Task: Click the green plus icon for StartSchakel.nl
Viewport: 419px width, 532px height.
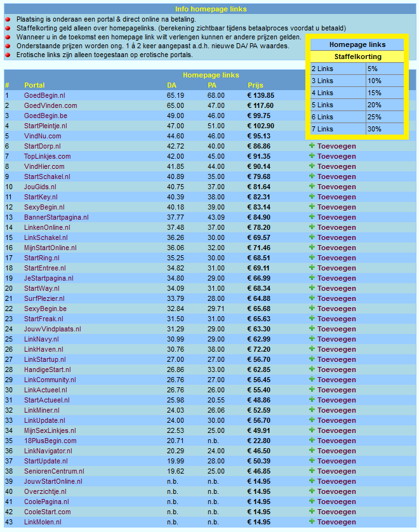Action: pos(312,176)
